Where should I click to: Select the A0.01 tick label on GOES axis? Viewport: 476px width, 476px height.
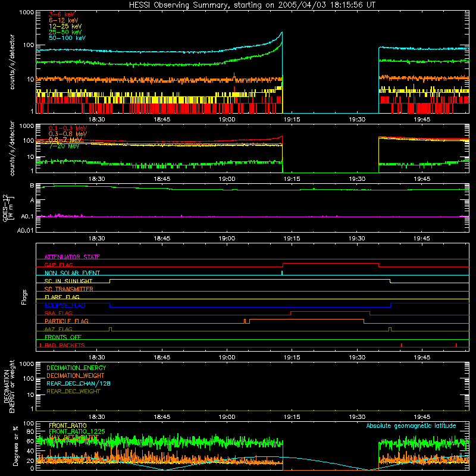(x=26, y=230)
